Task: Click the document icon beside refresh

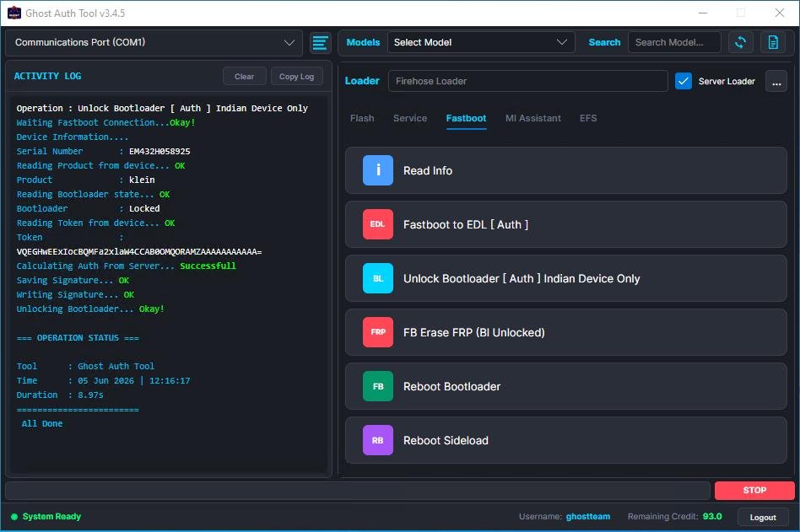Action: pos(773,42)
